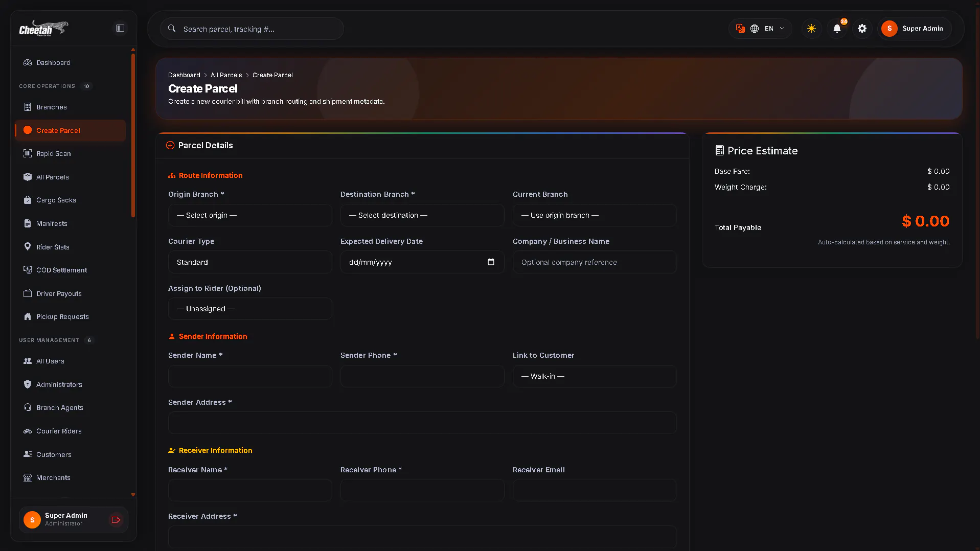Click the search parcel box

click(x=252, y=29)
